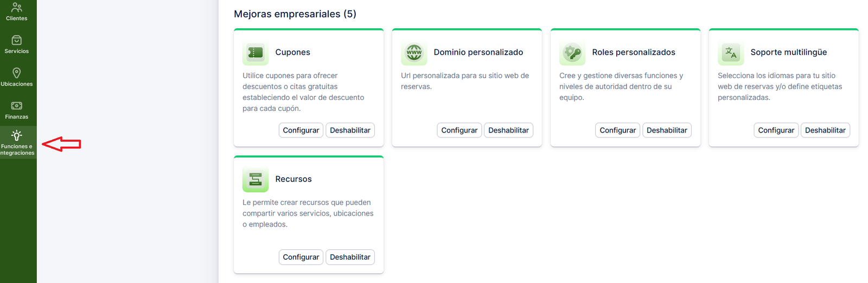Disable Roles personalizados
The height and width of the screenshot is (283, 868).
667,130
